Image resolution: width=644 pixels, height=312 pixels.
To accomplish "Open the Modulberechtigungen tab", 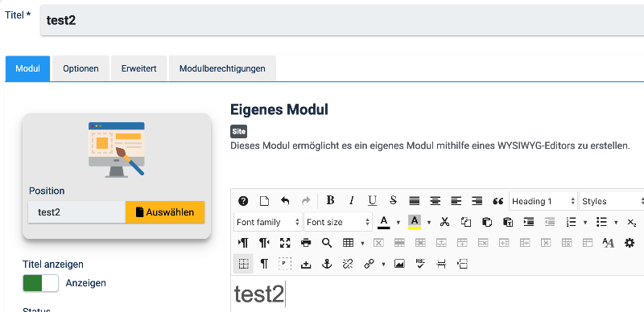I will (222, 68).
